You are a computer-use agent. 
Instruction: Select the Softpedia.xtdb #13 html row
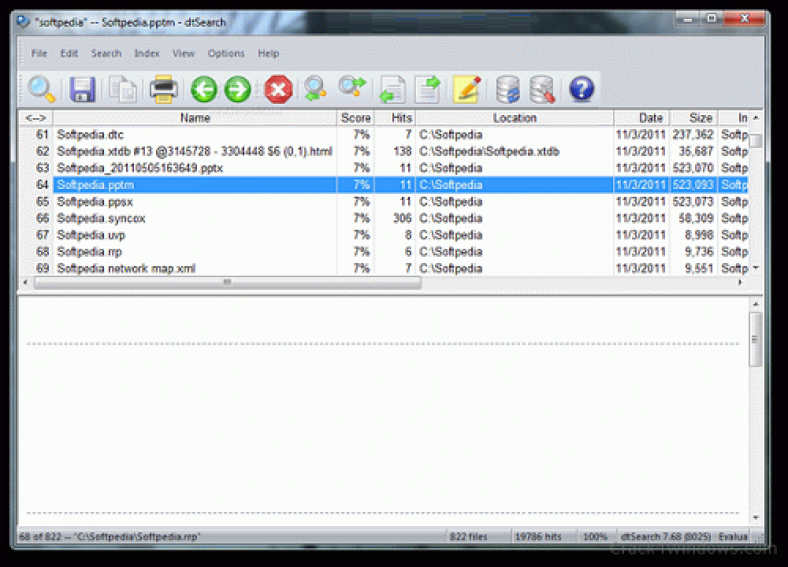383,151
